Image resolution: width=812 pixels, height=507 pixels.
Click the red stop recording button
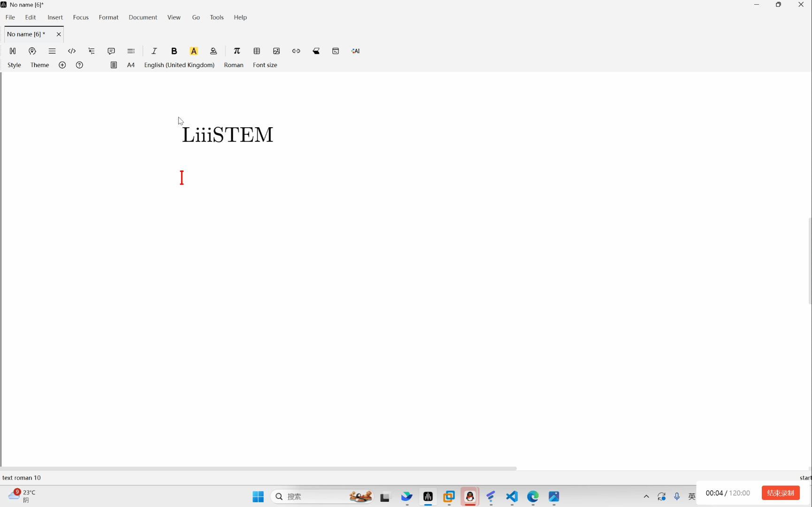[x=780, y=493]
